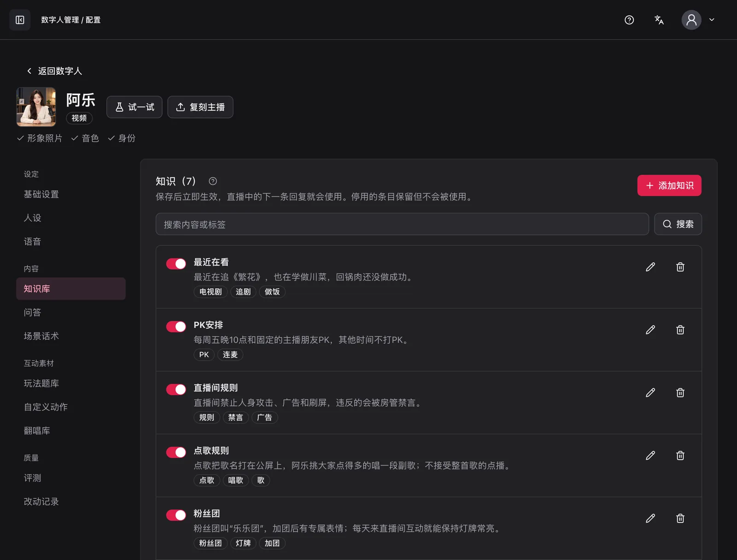The image size is (737, 560).
Task: Edit the 最近在看 entry
Action: coord(650,267)
